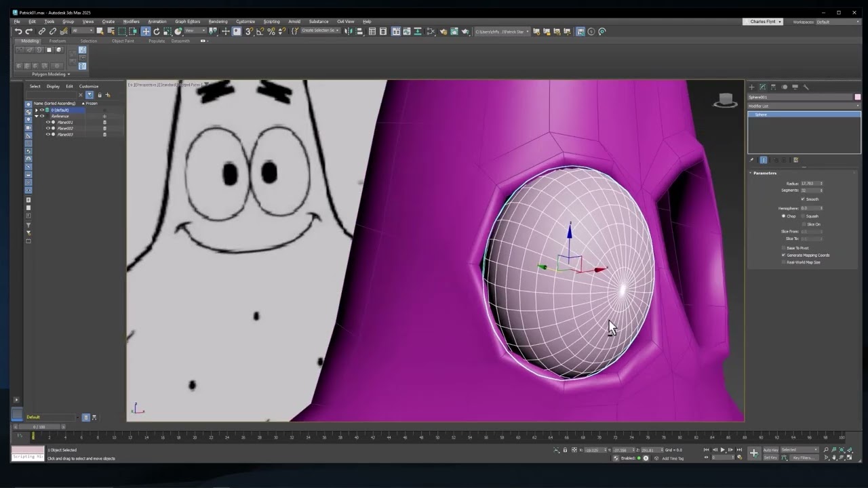This screenshot has height=488, width=868.
Task: Click the Configure Modifier Sets icon
Action: click(795, 160)
